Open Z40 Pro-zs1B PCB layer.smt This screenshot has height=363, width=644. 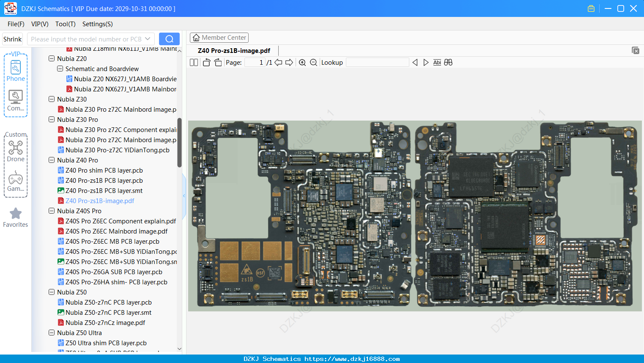100,191
